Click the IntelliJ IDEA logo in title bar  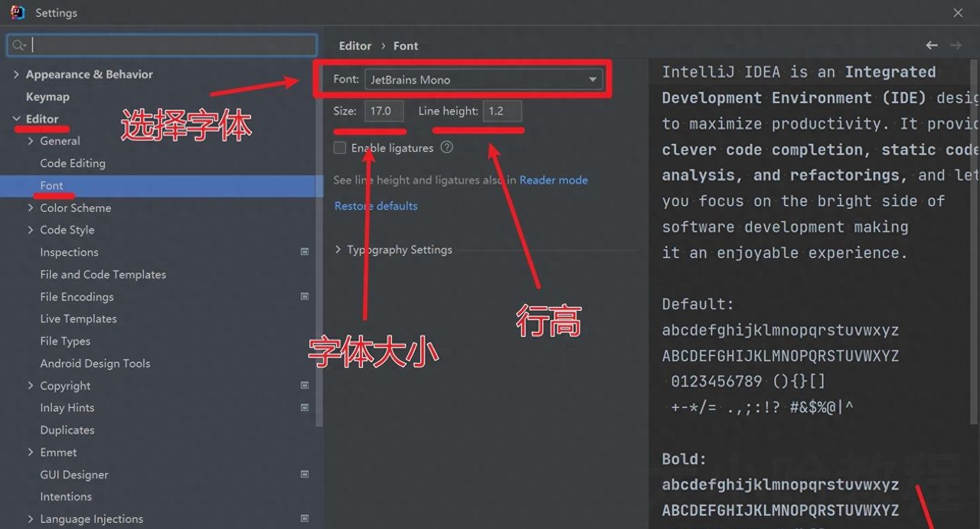16,12
